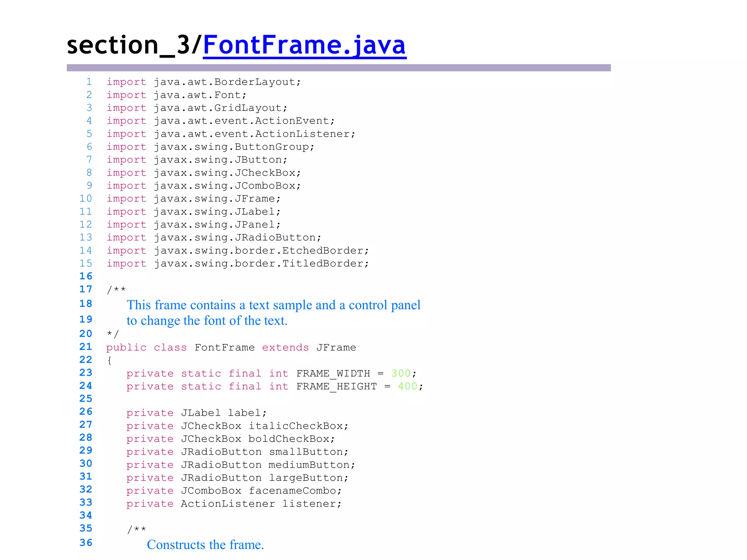The image size is (747, 560).
Task: Click 'import javax.swing.JPanel;' line
Action: click(194, 225)
